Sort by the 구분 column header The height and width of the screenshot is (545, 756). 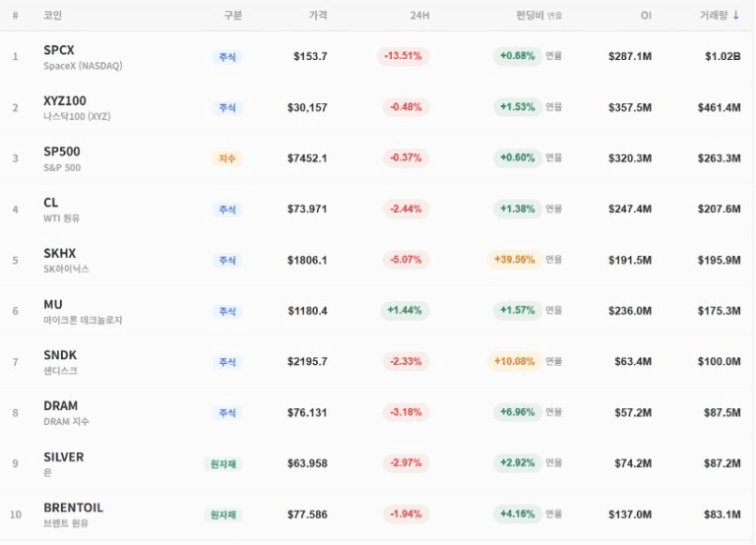(233, 16)
